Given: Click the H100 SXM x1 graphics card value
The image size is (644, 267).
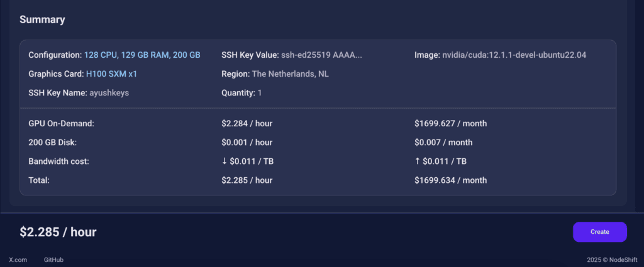Looking at the screenshot, I should pyautogui.click(x=111, y=74).
